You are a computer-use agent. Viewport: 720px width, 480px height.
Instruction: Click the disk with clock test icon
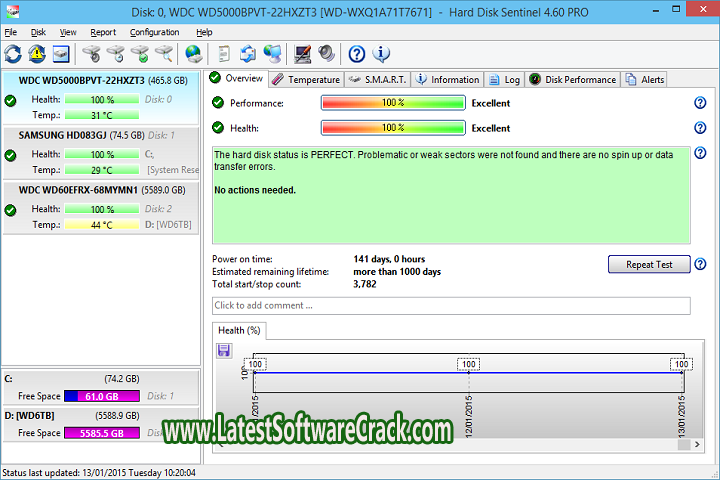(116, 54)
